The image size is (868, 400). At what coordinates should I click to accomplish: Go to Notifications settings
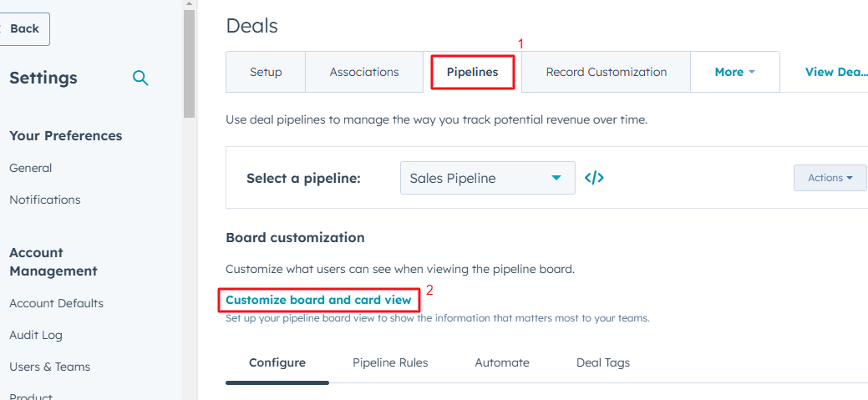[x=45, y=200]
